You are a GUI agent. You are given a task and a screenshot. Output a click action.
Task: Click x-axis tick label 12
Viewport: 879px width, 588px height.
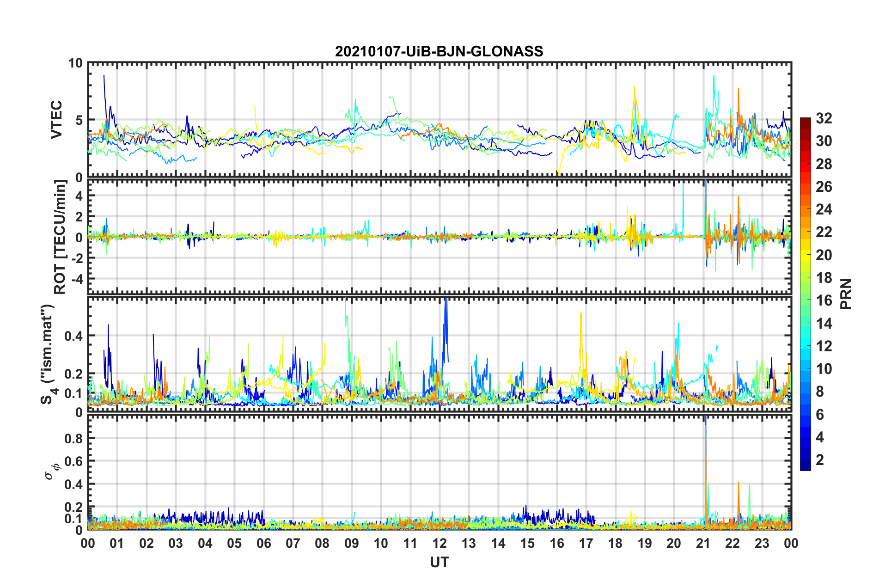pos(439,543)
